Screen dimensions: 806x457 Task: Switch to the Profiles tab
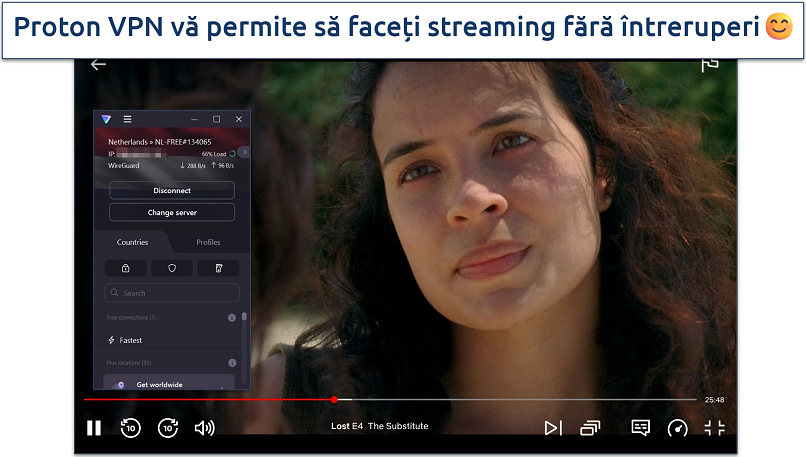[x=208, y=242]
